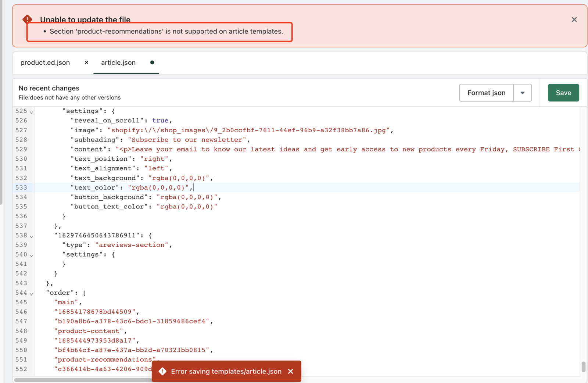Viewport: 588px width, 383px height.
Task: Click the warning icon in error toast
Action: click(162, 371)
